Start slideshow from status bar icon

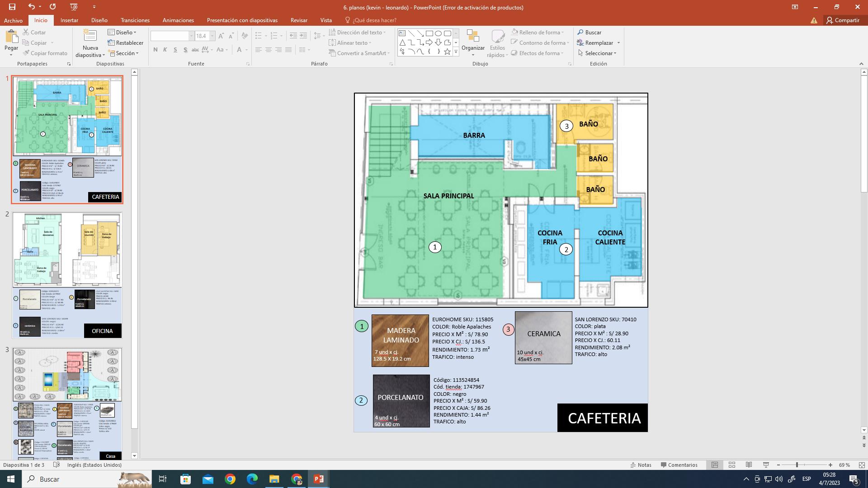click(766, 465)
